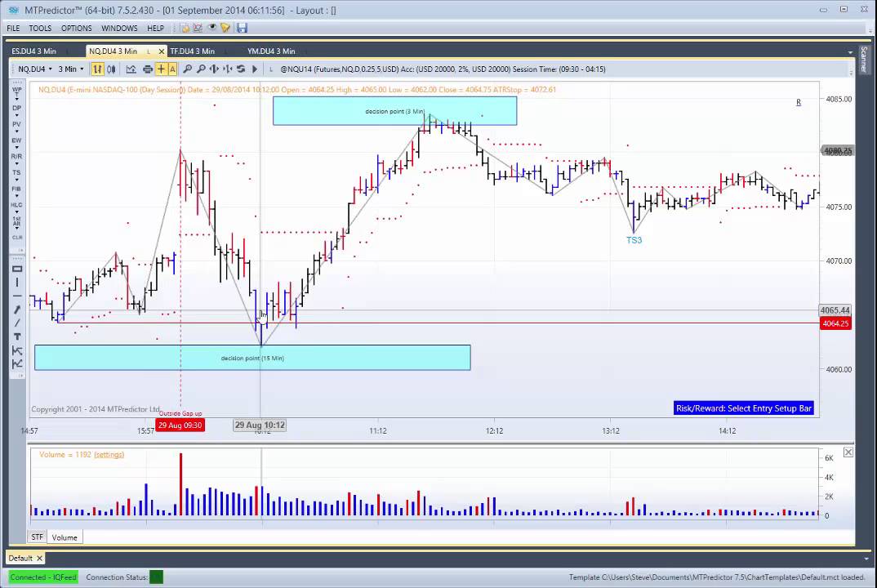877x588 pixels.
Task: Click the red 4064.25 price label
Action: point(835,323)
